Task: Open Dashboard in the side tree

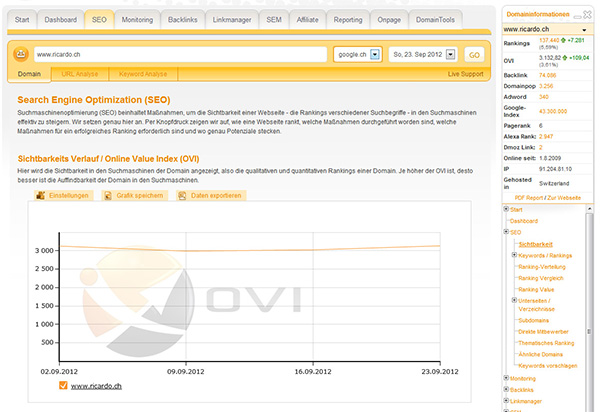Action: click(x=523, y=221)
